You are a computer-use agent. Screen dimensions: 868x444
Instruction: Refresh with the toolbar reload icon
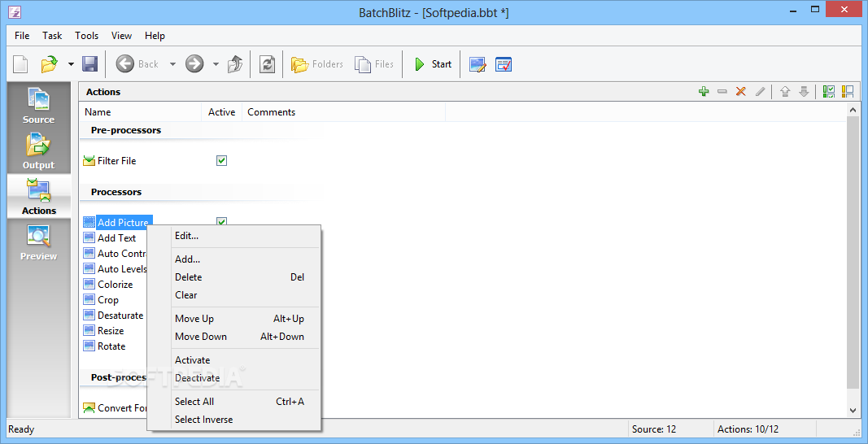[268, 64]
